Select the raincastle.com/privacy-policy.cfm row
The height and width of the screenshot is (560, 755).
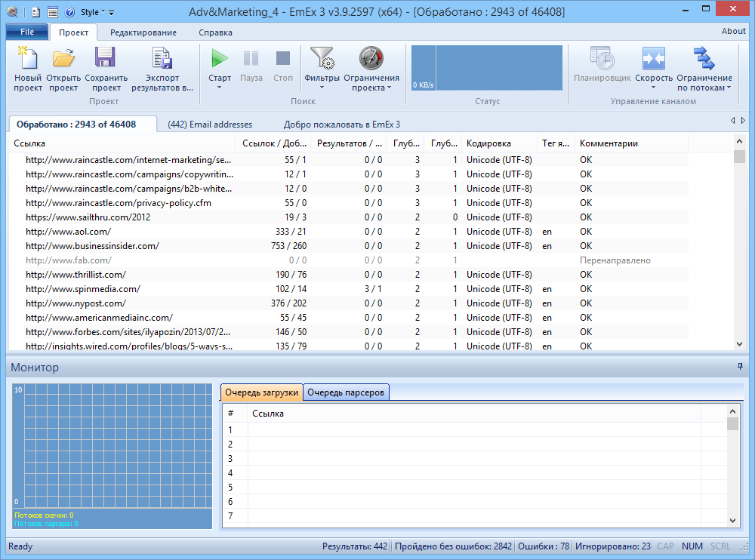pyautogui.click(x=349, y=203)
